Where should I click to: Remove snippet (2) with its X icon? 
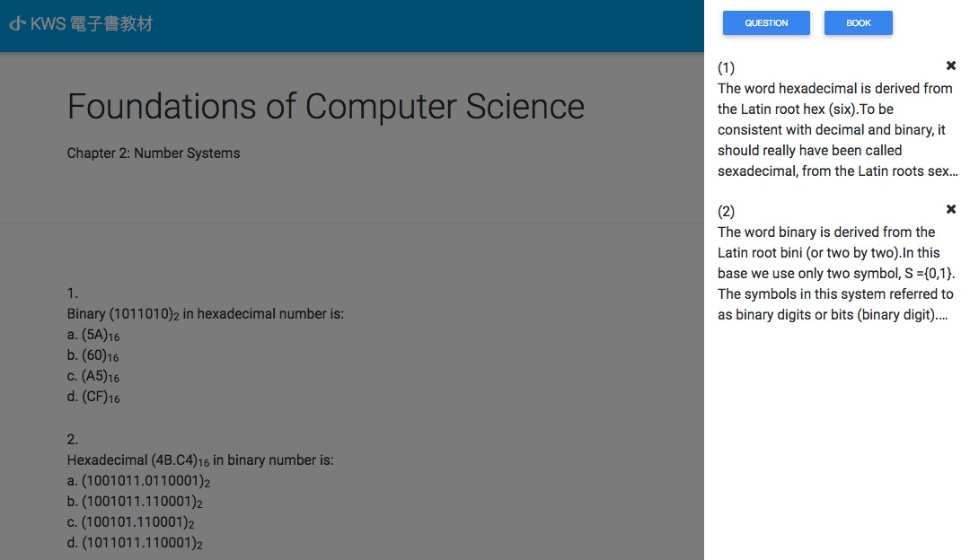[951, 209]
